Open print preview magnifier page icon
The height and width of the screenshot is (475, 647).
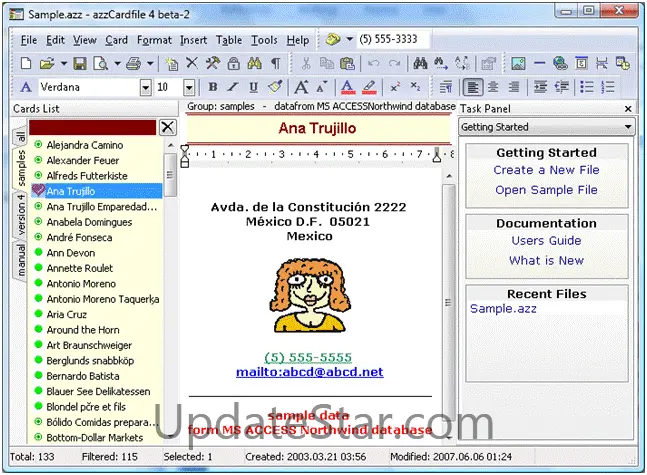[100, 63]
